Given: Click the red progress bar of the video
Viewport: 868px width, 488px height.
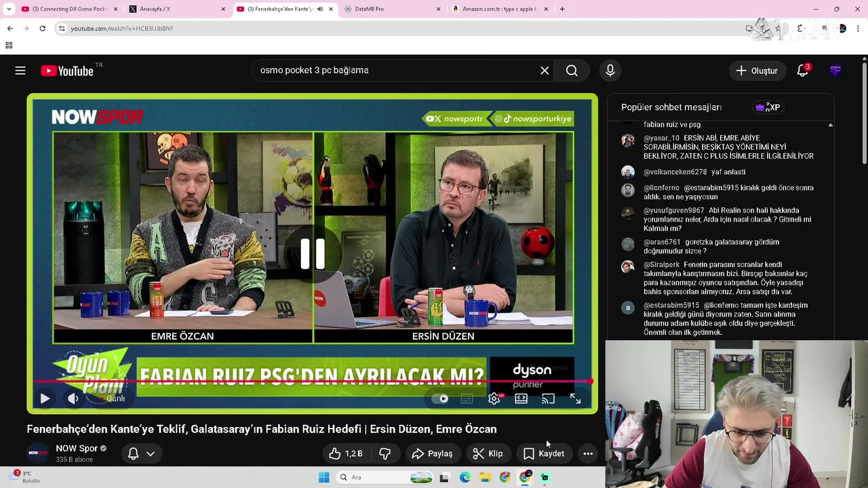Looking at the screenshot, I should pos(313,382).
